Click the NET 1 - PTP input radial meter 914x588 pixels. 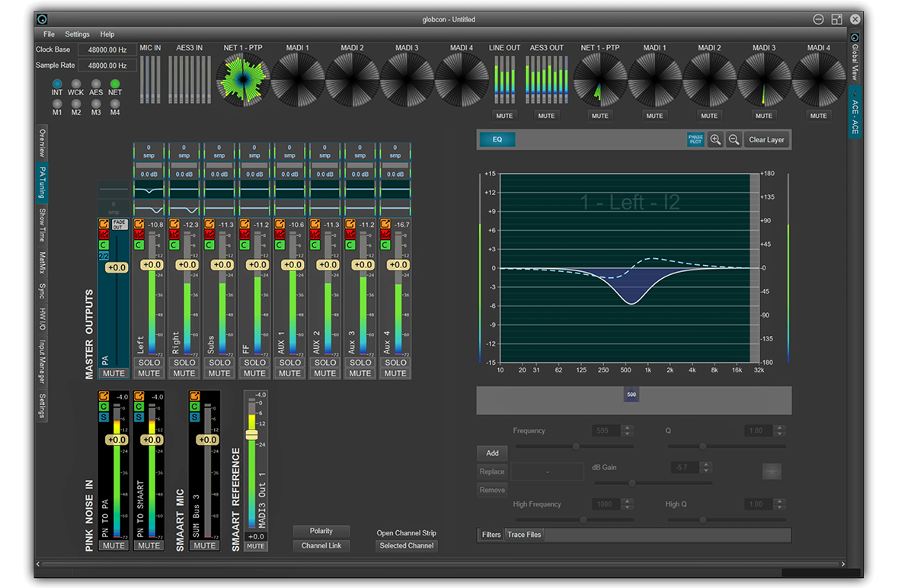pyautogui.click(x=243, y=80)
